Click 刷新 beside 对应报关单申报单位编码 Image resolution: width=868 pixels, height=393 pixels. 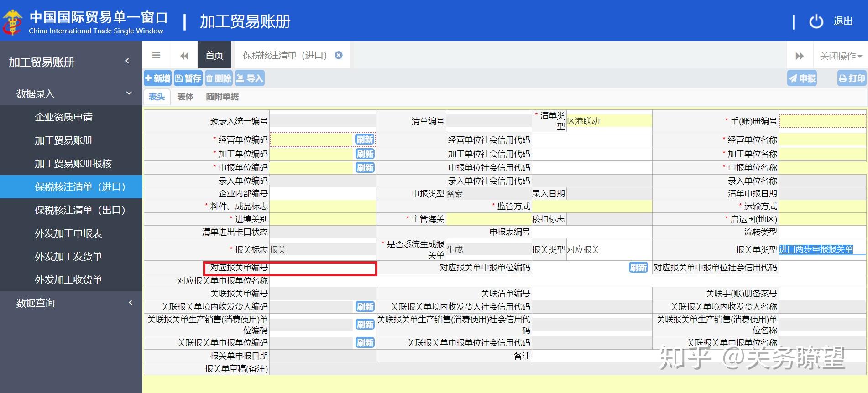click(x=638, y=267)
